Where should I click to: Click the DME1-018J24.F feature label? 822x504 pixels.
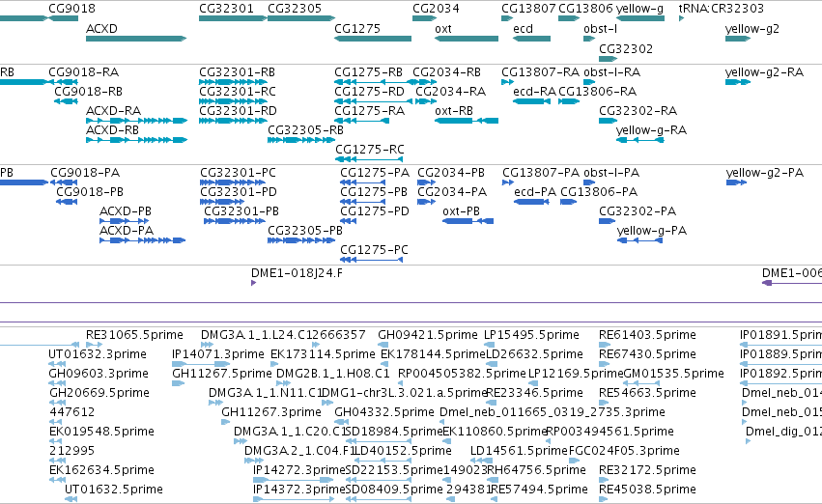click(x=297, y=273)
